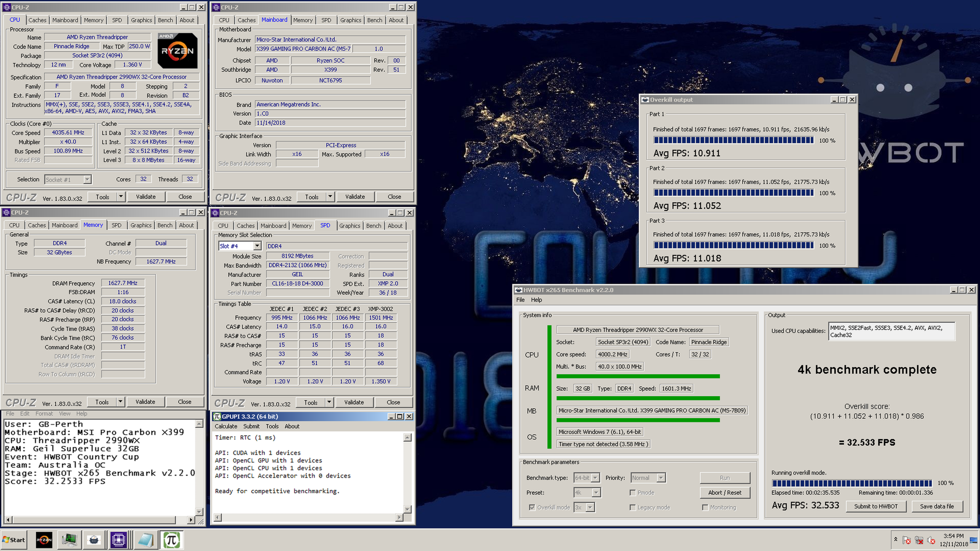Expand Tools dropdown arrow in CPU-Z SPD window
This screenshot has height=551, width=980.
click(329, 403)
